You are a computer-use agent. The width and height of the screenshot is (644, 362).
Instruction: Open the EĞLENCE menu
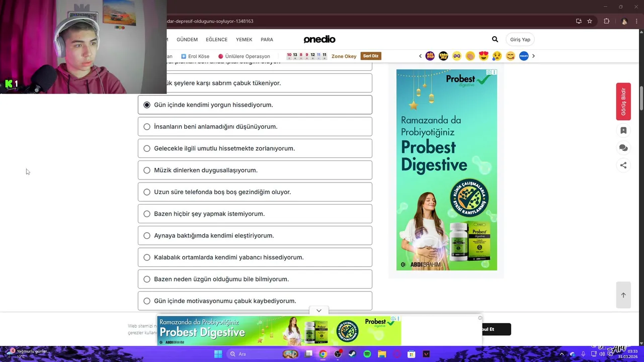[216, 39]
